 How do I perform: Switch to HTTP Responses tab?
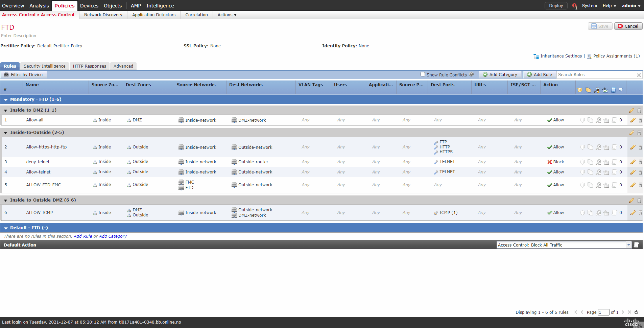click(x=90, y=66)
